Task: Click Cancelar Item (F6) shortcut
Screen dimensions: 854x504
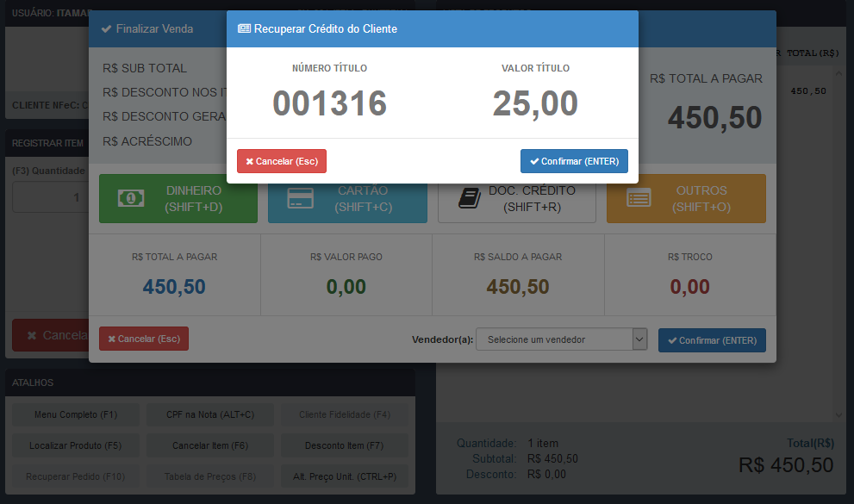Action: click(210, 445)
